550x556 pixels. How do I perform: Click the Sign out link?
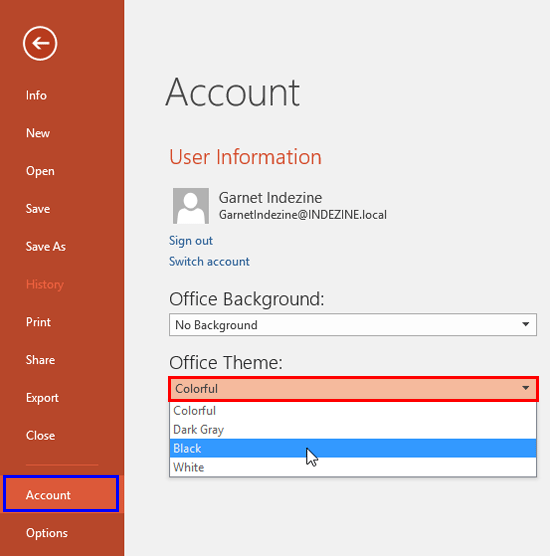[x=191, y=241]
